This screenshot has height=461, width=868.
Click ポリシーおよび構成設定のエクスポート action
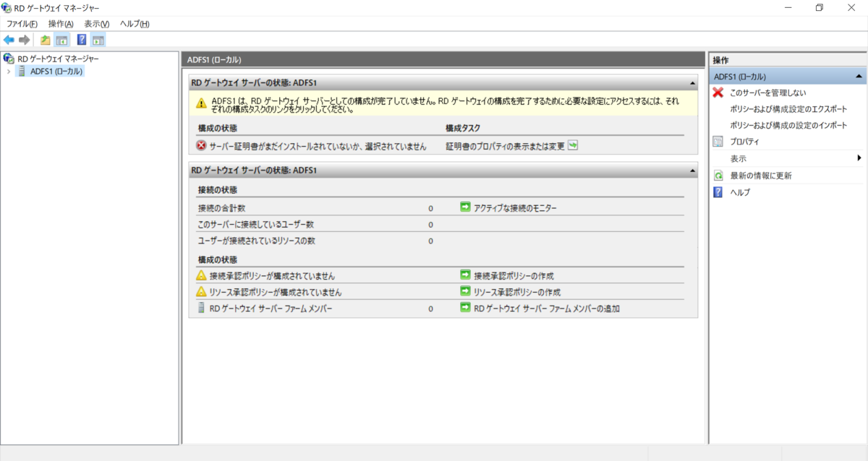(x=788, y=109)
